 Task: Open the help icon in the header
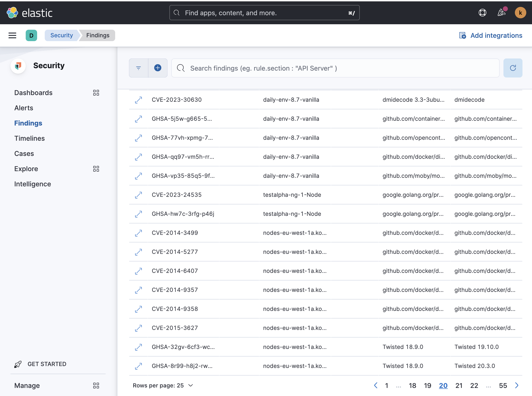tap(482, 12)
